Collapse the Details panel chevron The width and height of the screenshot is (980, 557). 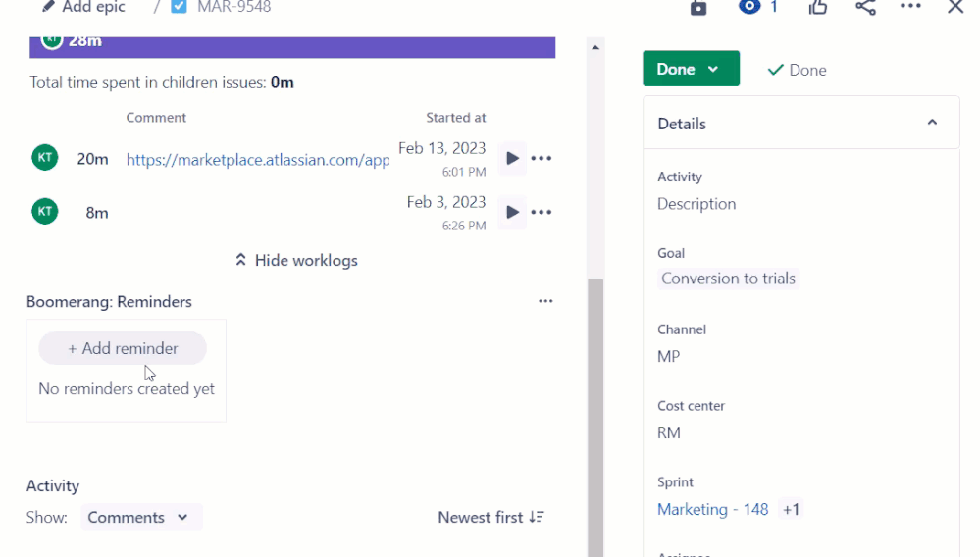coord(932,123)
